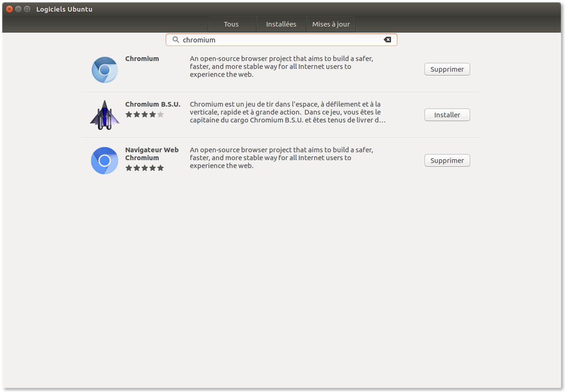Switch to the Tous tab

coord(231,24)
